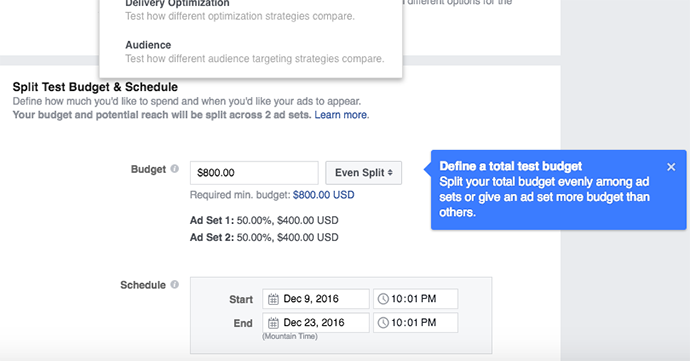Select Delivery Optimization option
Image resolution: width=690 pixels, height=361 pixels.
pyautogui.click(x=240, y=11)
